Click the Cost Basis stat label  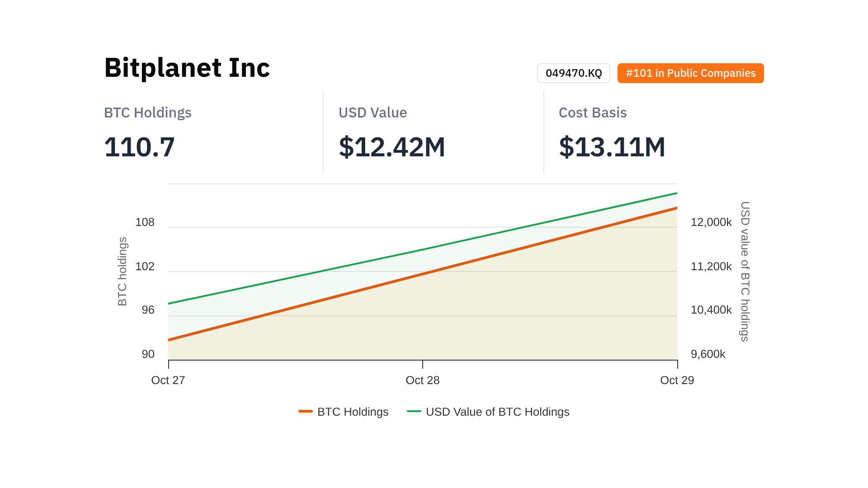click(592, 113)
